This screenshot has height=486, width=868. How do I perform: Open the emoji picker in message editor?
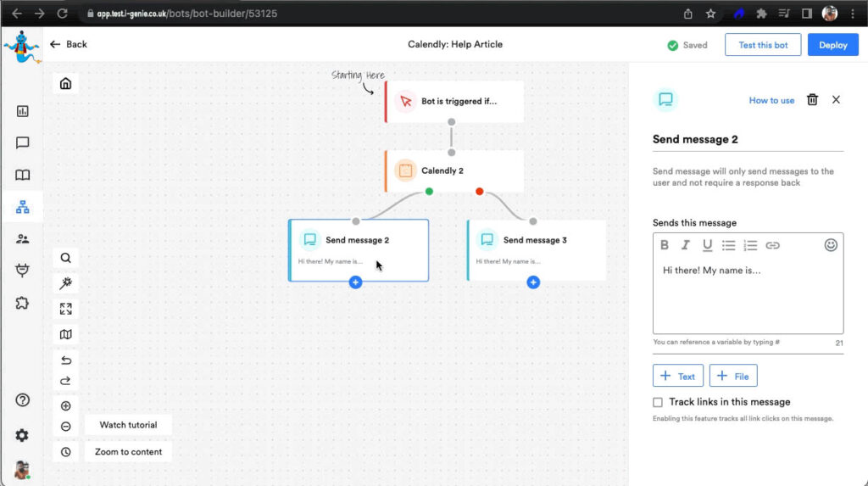[831, 245]
